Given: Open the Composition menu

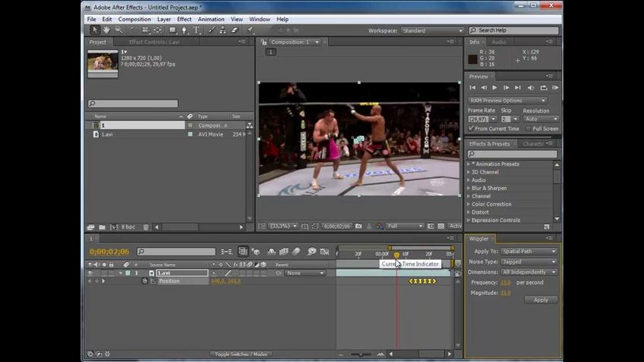Looking at the screenshot, I should coord(134,19).
